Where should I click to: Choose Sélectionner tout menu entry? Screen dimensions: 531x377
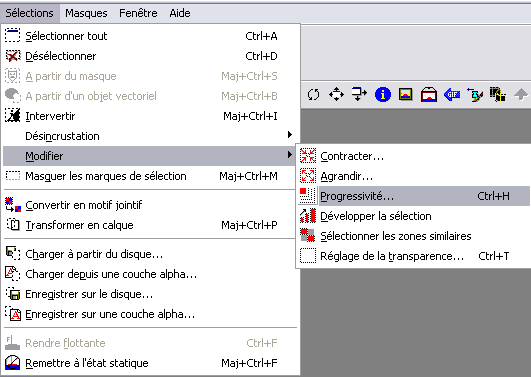(x=150, y=36)
